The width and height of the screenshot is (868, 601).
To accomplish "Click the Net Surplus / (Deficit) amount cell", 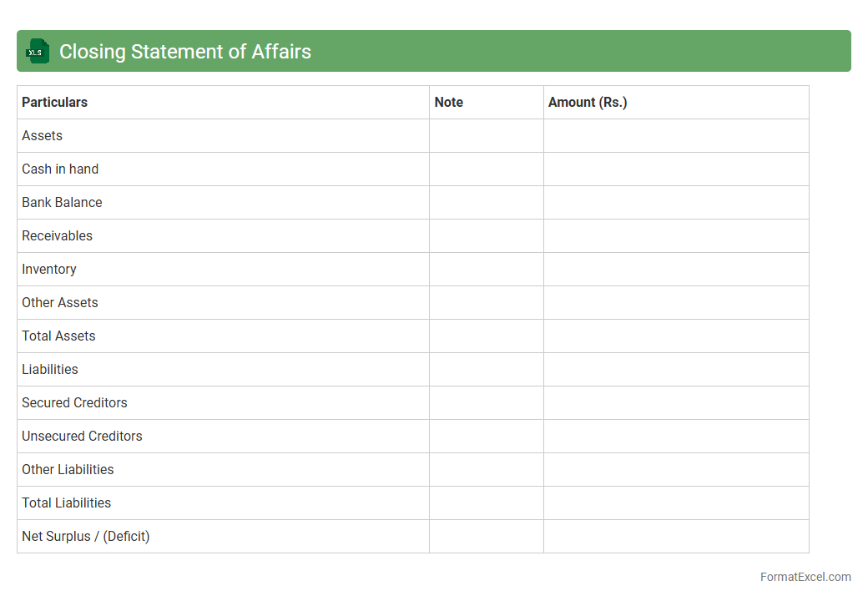I will tap(676, 537).
